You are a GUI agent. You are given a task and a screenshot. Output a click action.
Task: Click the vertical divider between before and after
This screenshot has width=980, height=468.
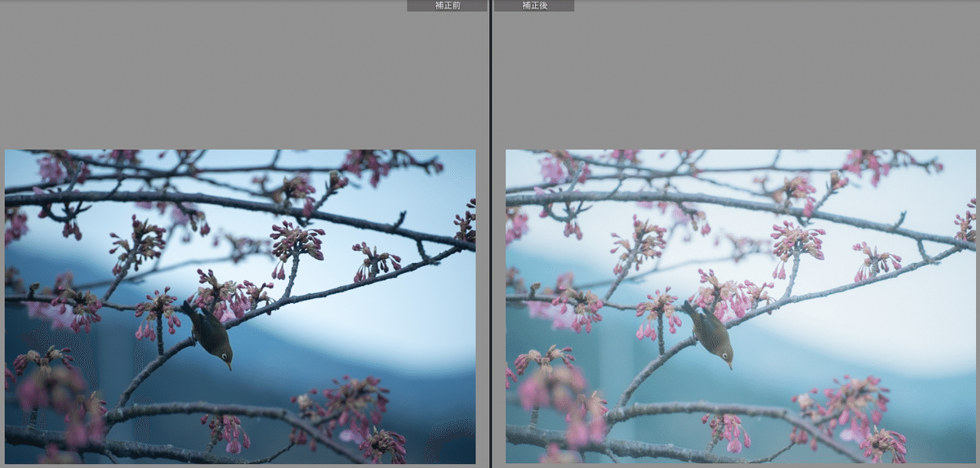point(490,234)
